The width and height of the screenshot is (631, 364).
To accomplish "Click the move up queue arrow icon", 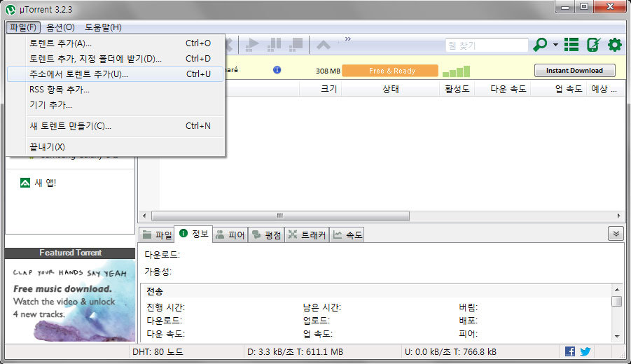I will tap(324, 45).
